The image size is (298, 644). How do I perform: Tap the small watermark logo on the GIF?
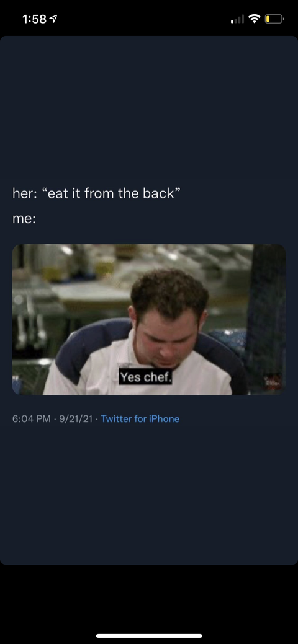click(x=273, y=382)
